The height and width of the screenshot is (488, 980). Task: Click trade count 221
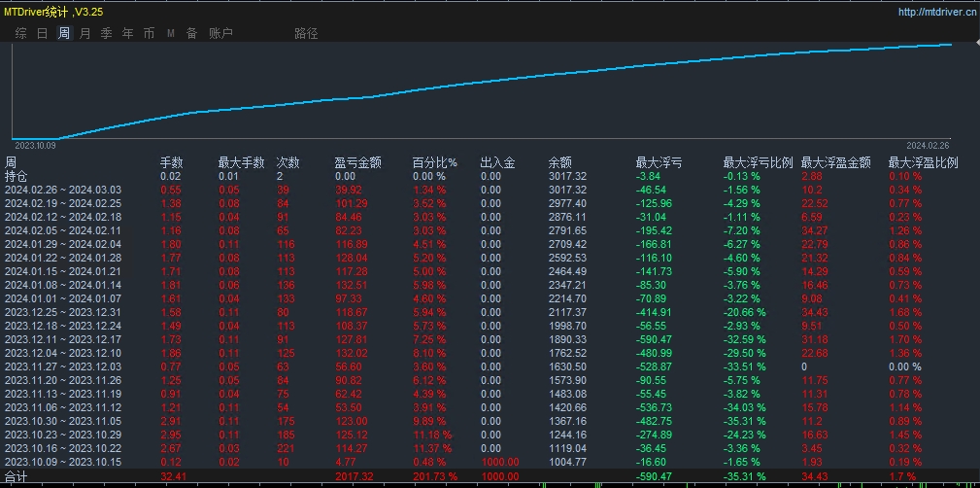coord(286,448)
